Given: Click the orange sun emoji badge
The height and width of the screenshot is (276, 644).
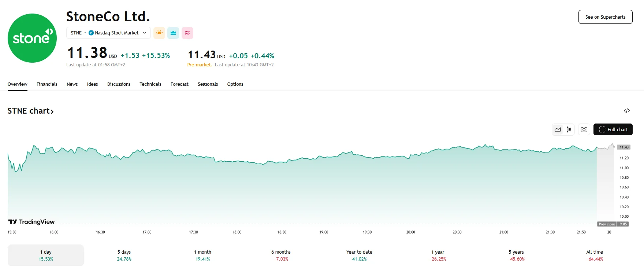Looking at the screenshot, I should 159,33.
